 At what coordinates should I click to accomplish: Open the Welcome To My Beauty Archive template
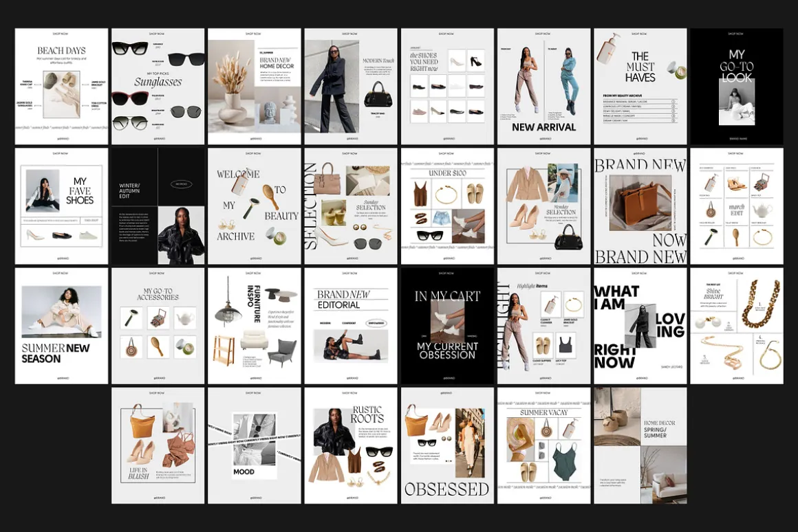click(x=254, y=206)
